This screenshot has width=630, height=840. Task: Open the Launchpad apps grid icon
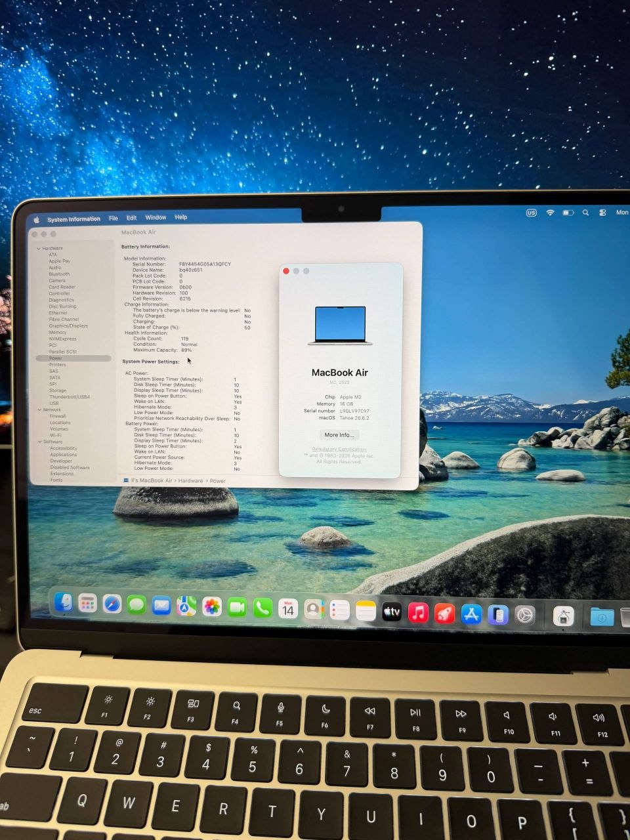(87, 602)
